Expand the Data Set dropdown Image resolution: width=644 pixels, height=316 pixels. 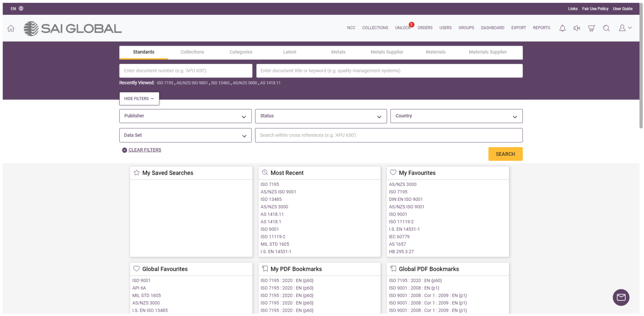pos(185,135)
